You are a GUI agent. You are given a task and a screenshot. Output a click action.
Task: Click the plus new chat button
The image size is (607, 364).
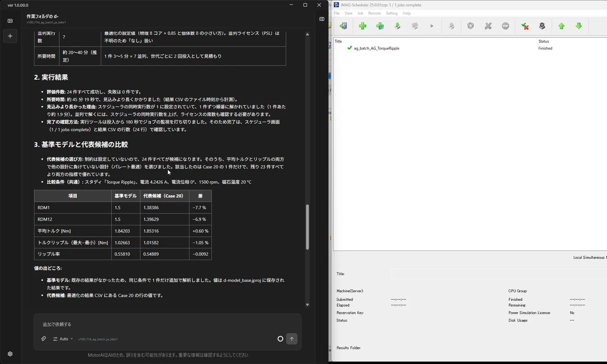10,36
